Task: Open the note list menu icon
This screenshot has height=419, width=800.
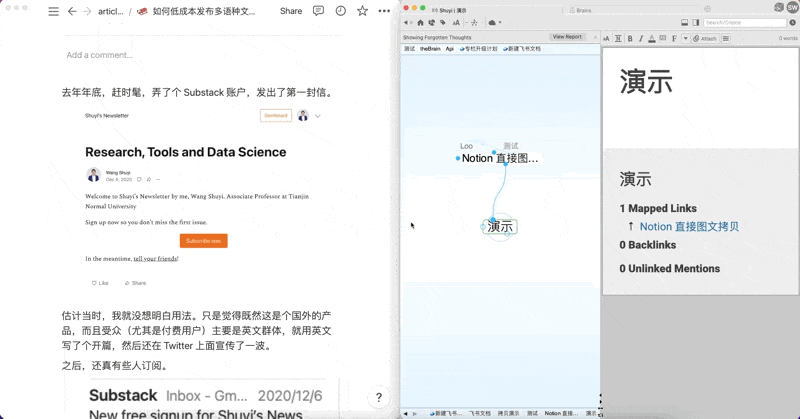Action: point(726,38)
